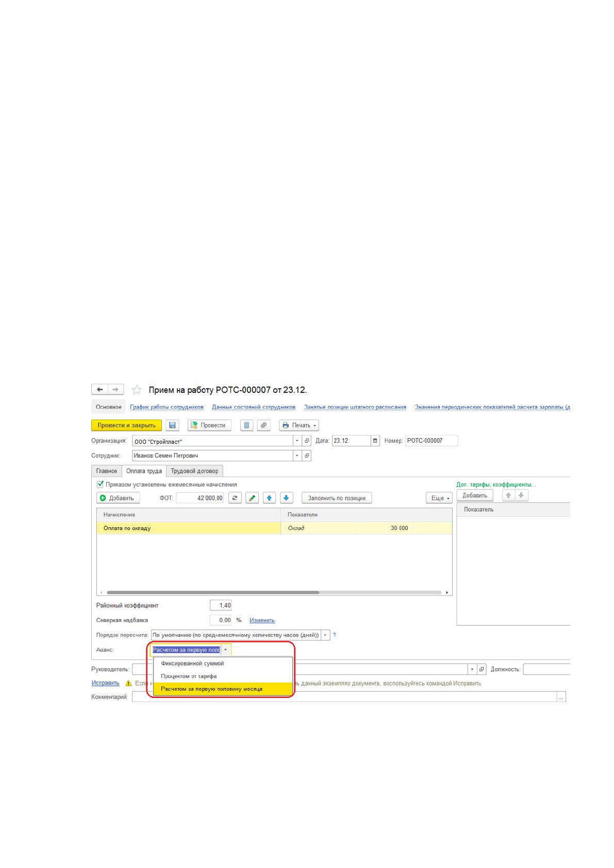Screen dimensions: 614x868
Task: Click the recalculate ФОТ refresh icon
Action: (x=235, y=498)
